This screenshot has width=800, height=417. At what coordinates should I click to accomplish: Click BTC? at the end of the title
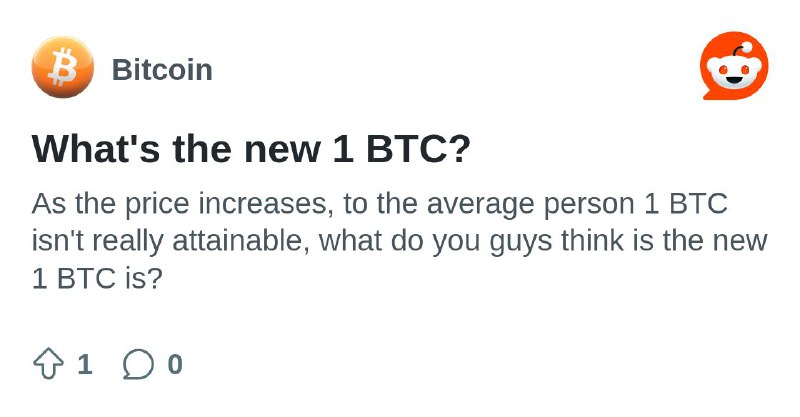pyautogui.click(x=418, y=149)
